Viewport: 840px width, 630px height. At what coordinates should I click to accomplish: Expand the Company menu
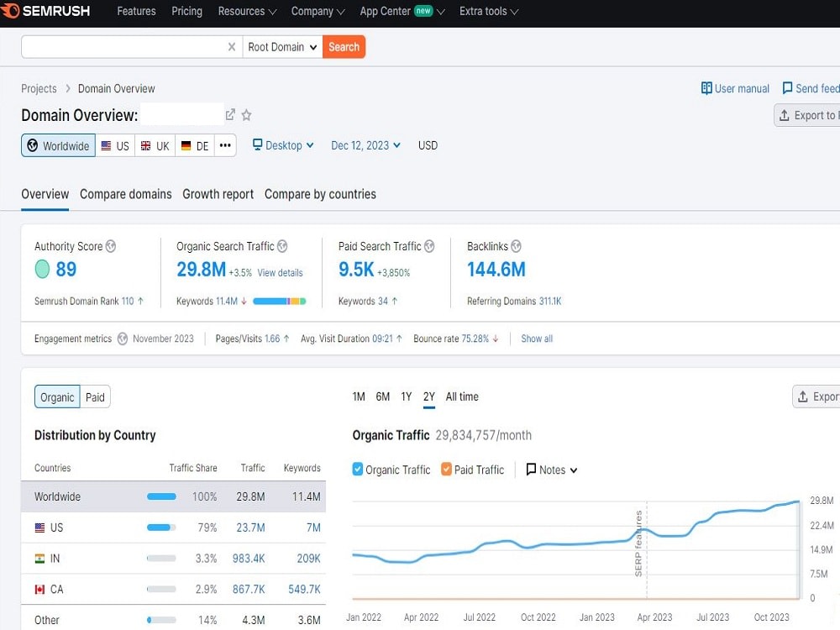(318, 11)
